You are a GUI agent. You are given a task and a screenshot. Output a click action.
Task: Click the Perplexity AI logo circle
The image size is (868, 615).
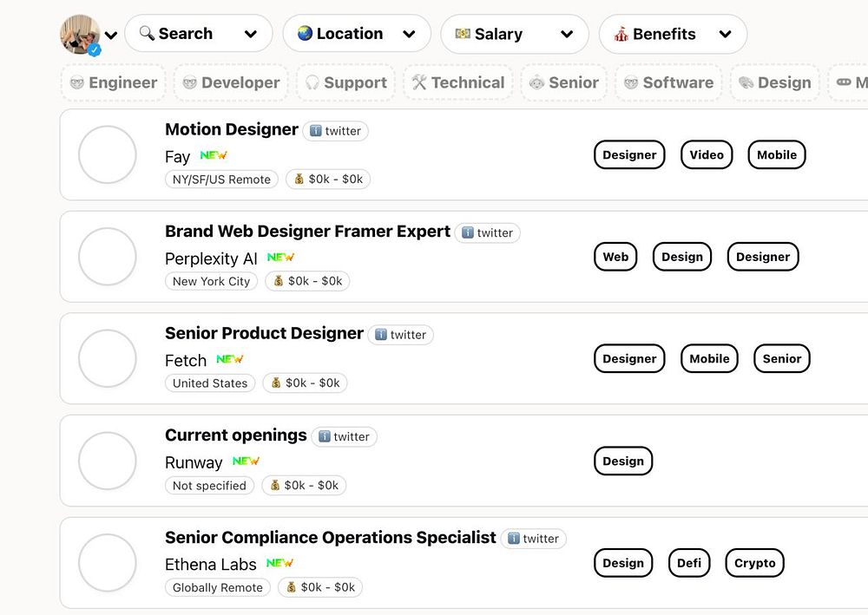[x=108, y=257]
